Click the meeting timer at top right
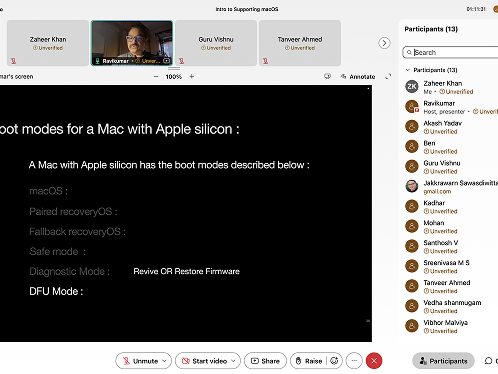The width and height of the screenshot is (498, 374). (x=476, y=9)
